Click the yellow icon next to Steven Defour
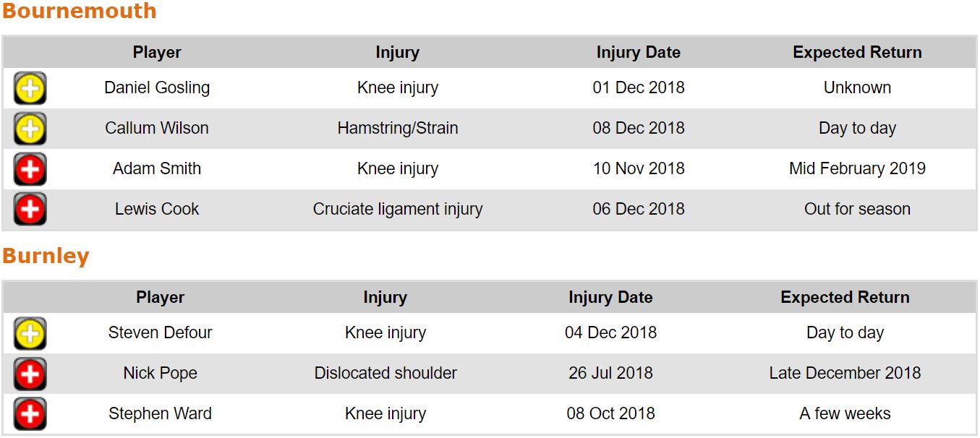This screenshot has width=980, height=438. click(x=30, y=334)
